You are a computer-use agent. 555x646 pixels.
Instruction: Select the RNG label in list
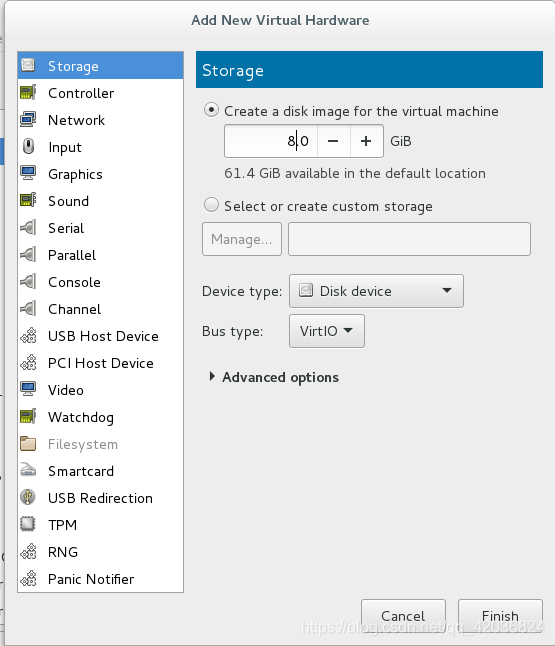click(63, 552)
